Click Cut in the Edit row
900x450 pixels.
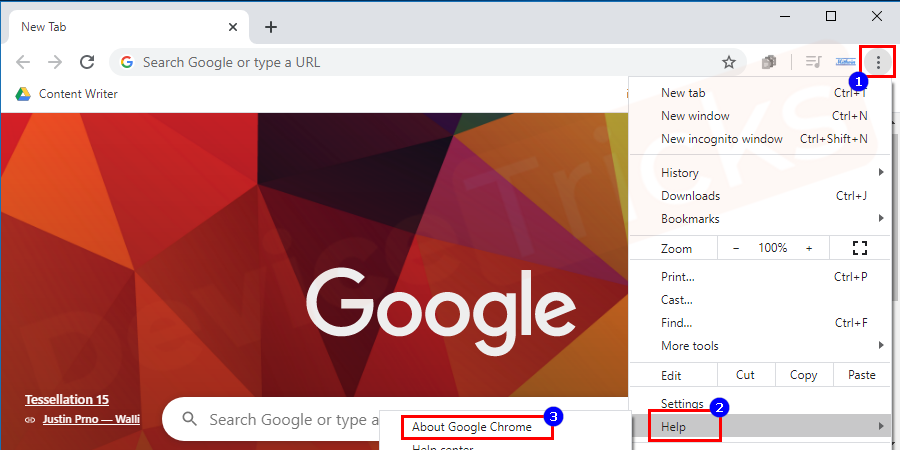click(746, 375)
